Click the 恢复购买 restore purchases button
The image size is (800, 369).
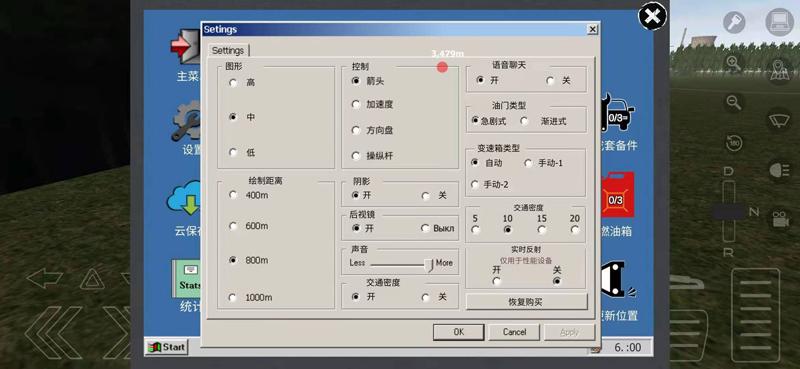pos(526,302)
